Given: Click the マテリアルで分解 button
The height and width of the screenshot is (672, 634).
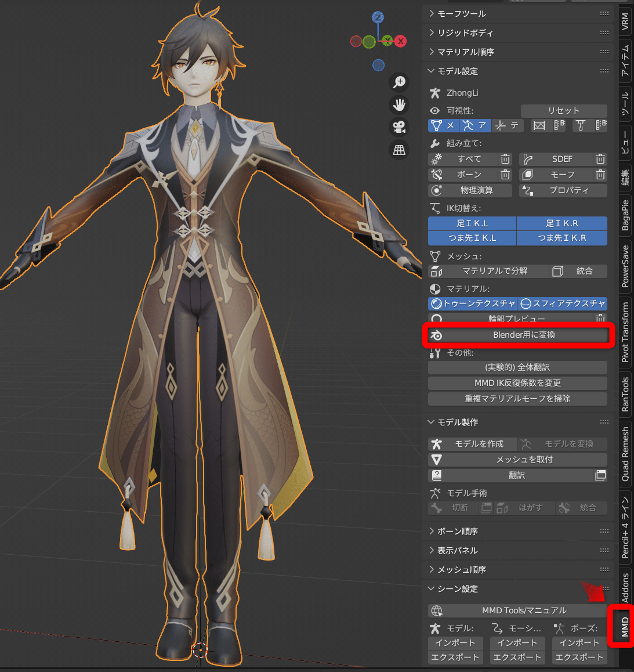Looking at the screenshot, I should 488,271.
